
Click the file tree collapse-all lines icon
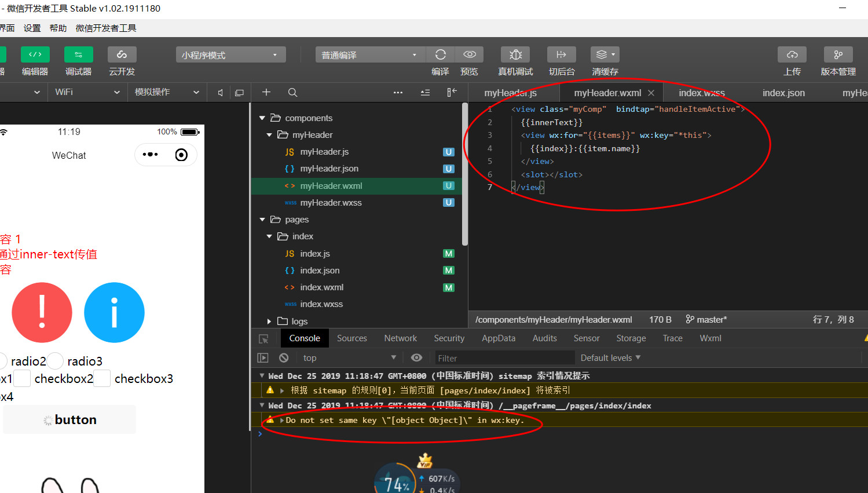[x=425, y=92]
